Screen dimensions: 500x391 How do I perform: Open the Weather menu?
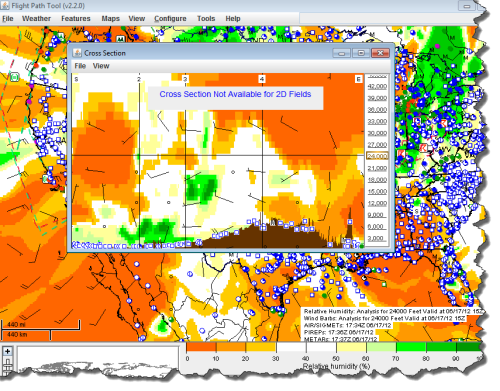click(x=36, y=19)
